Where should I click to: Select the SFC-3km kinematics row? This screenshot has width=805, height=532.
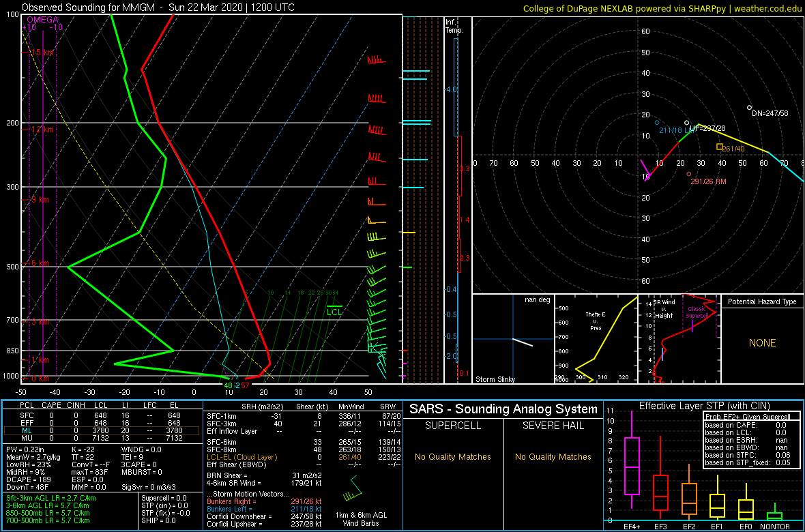[x=303, y=423]
